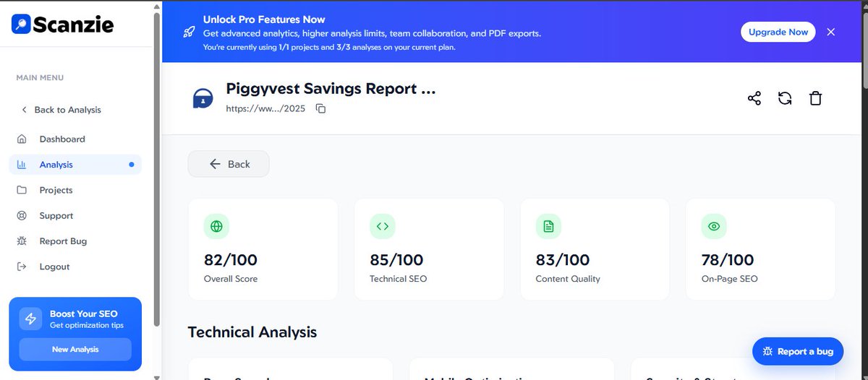Share the Piggyvest report
This screenshot has width=868, height=380.
[754, 98]
